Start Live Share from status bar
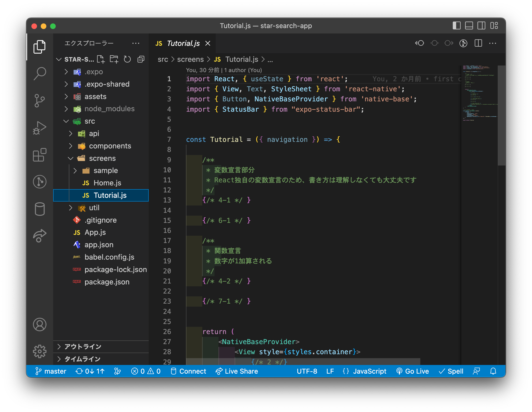This screenshot has width=532, height=412. (x=237, y=371)
